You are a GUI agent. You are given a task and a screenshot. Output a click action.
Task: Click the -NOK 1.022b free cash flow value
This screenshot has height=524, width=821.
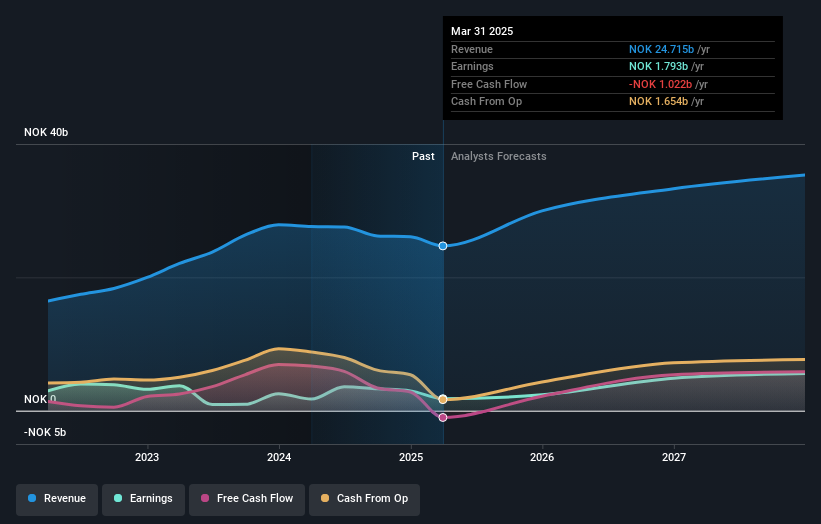pos(660,84)
